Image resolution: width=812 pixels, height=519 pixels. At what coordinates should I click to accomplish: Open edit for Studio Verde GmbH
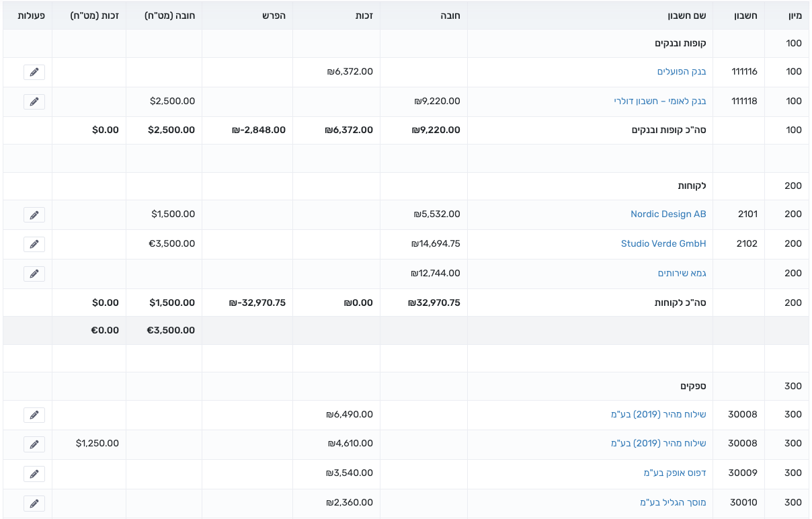34,244
